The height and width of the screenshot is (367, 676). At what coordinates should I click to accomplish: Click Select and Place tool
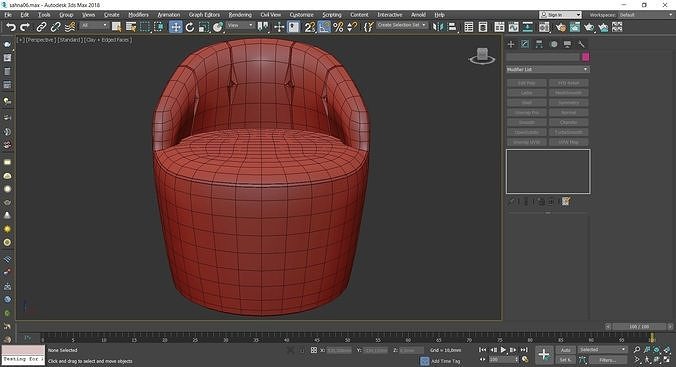click(x=218, y=27)
